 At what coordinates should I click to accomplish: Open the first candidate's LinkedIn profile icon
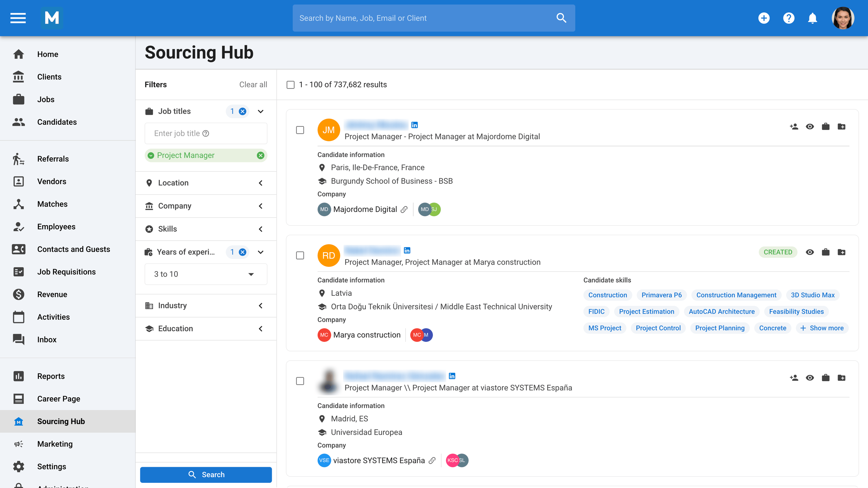pyautogui.click(x=414, y=125)
